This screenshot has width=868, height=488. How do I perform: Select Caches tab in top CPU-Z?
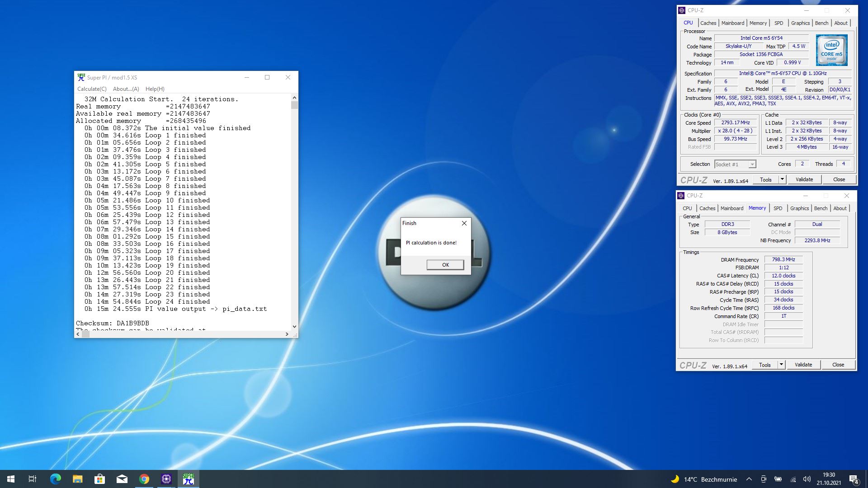click(x=708, y=23)
